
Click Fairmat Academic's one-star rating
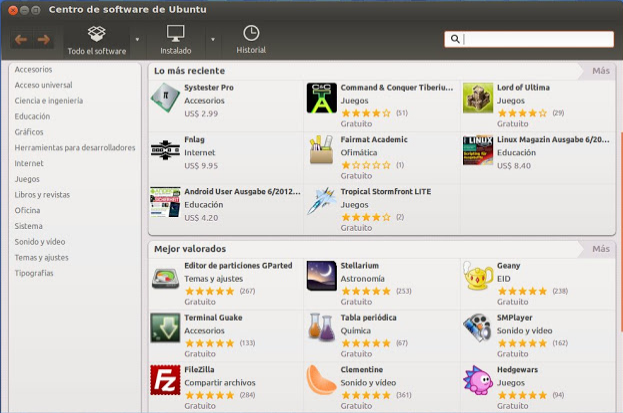pyautogui.click(x=366, y=165)
